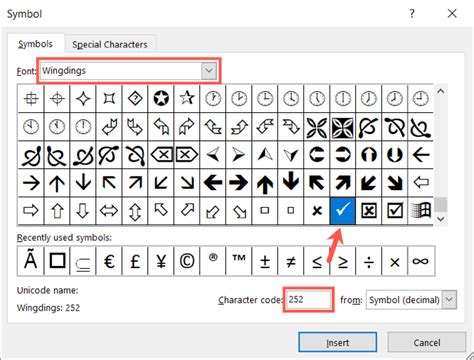This screenshot has width=474, height=360.
Task: Select the diamond with question mark symbol
Action: (135, 98)
